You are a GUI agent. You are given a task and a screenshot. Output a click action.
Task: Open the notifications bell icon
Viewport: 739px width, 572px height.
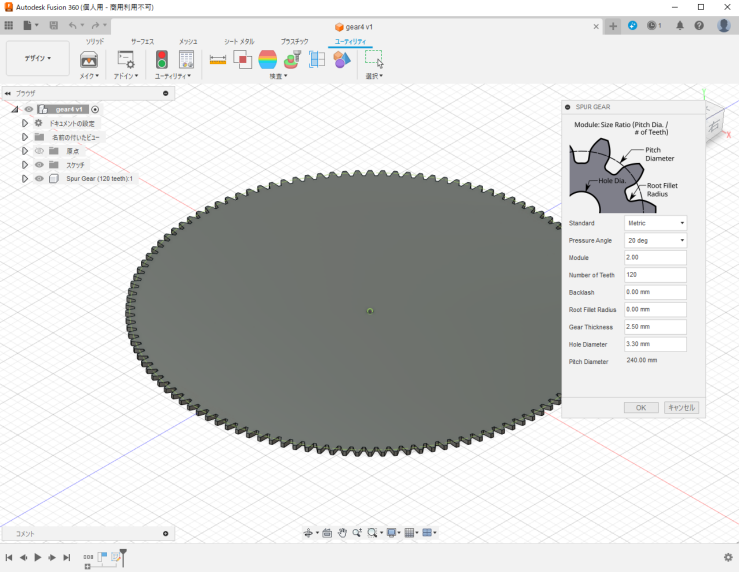coord(680,25)
